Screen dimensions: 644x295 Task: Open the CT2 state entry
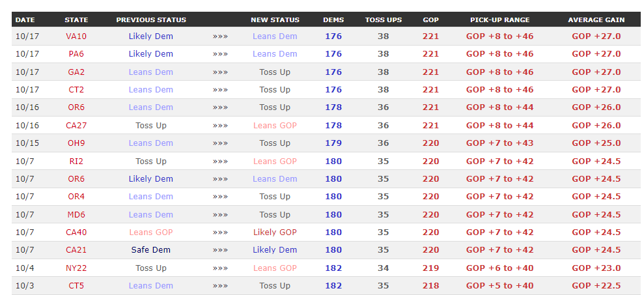(x=76, y=90)
